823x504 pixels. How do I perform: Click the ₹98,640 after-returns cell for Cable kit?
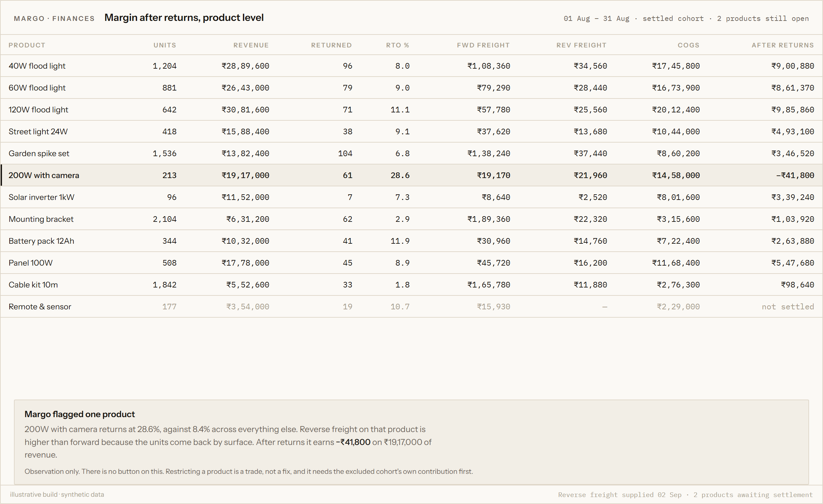pyautogui.click(x=797, y=285)
